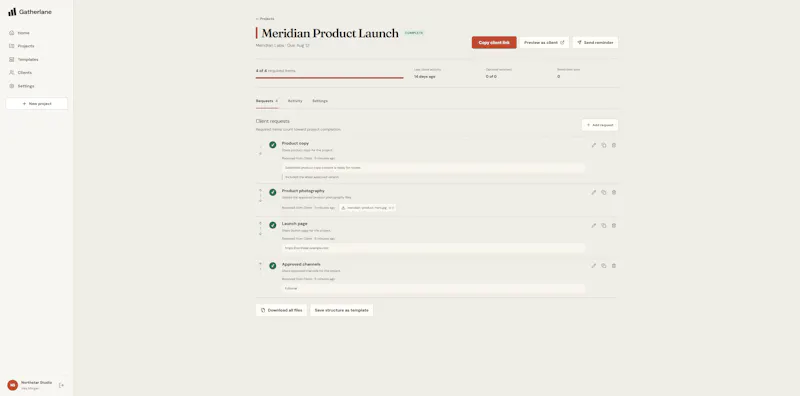
Task: Delete the Product photography request
Action: pyautogui.click(x=614, y=192)
